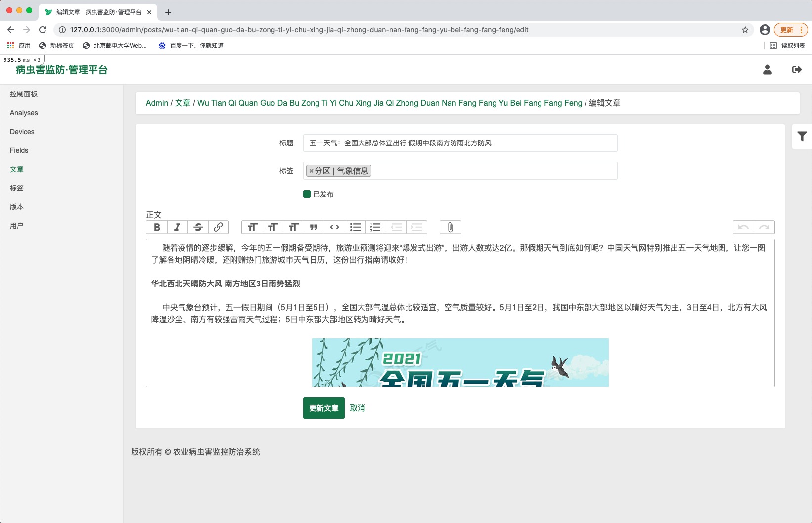Viewport: 812px width, 523px height.
Task: Create a numbered list
Action: (376, 227)
